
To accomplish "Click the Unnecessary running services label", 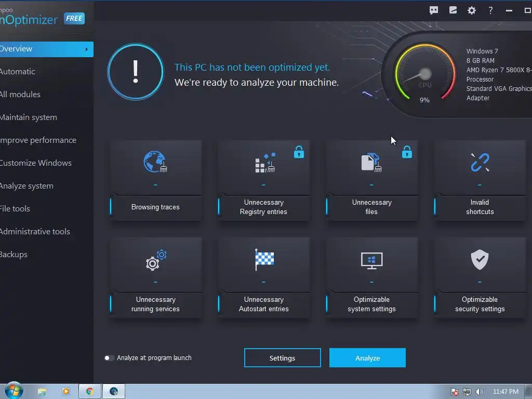I will 155,304.
